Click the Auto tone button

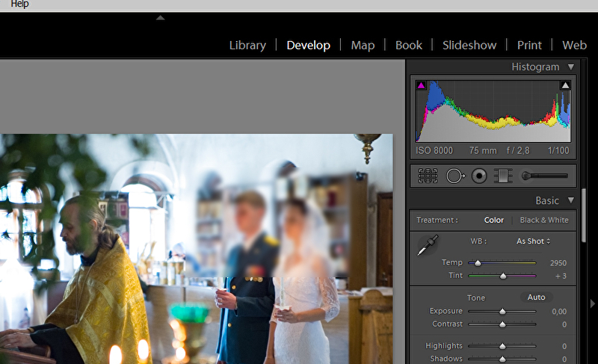[x=536, y=297]
